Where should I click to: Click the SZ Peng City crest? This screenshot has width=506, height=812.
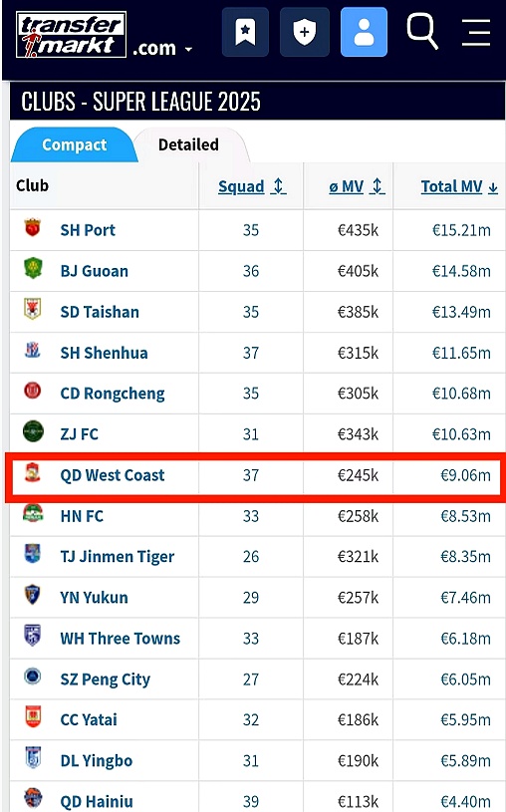click(x=33, y=677)
